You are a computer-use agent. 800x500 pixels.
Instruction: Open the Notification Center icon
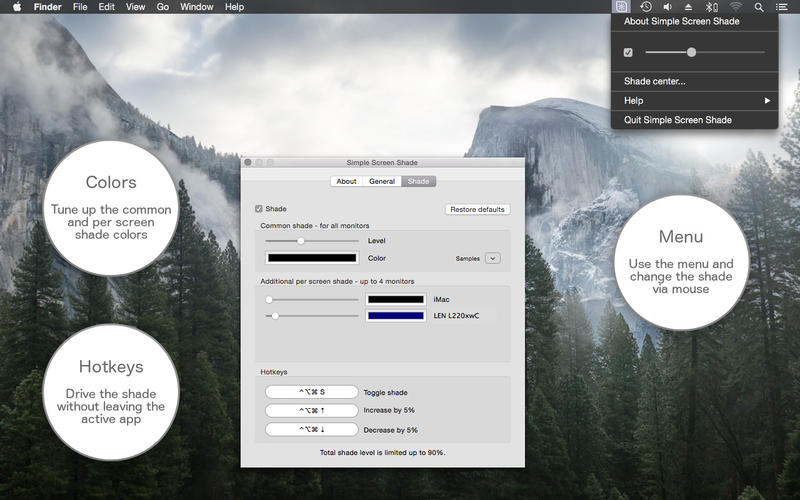pyautogui.click(x=781, y=7)
